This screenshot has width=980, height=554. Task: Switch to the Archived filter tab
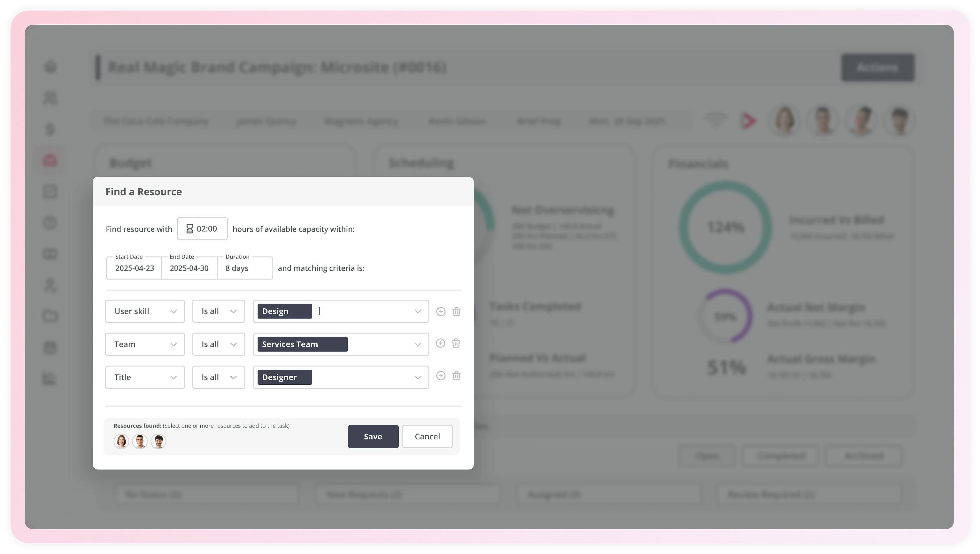pyautogui.click(x=863, y=456)
